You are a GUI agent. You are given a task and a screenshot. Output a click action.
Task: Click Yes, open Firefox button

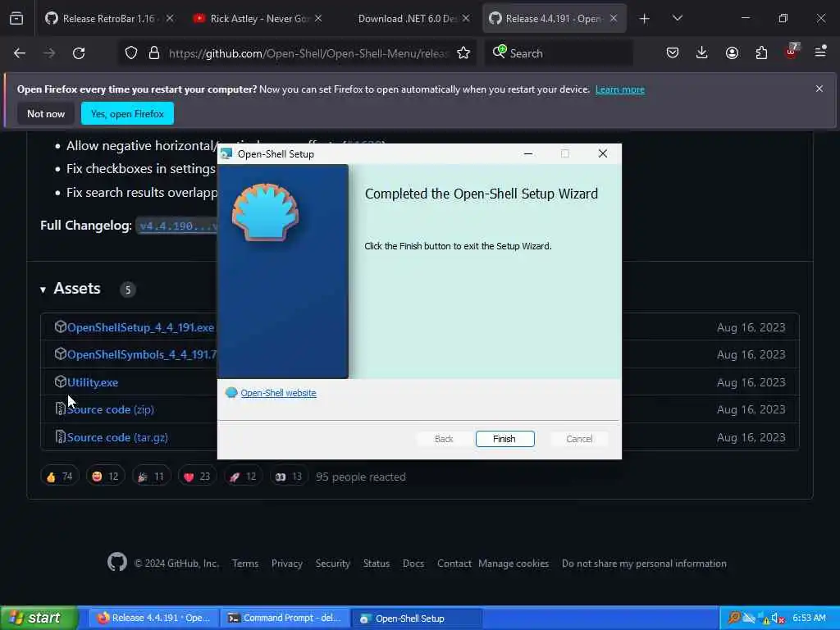(127, 113)
